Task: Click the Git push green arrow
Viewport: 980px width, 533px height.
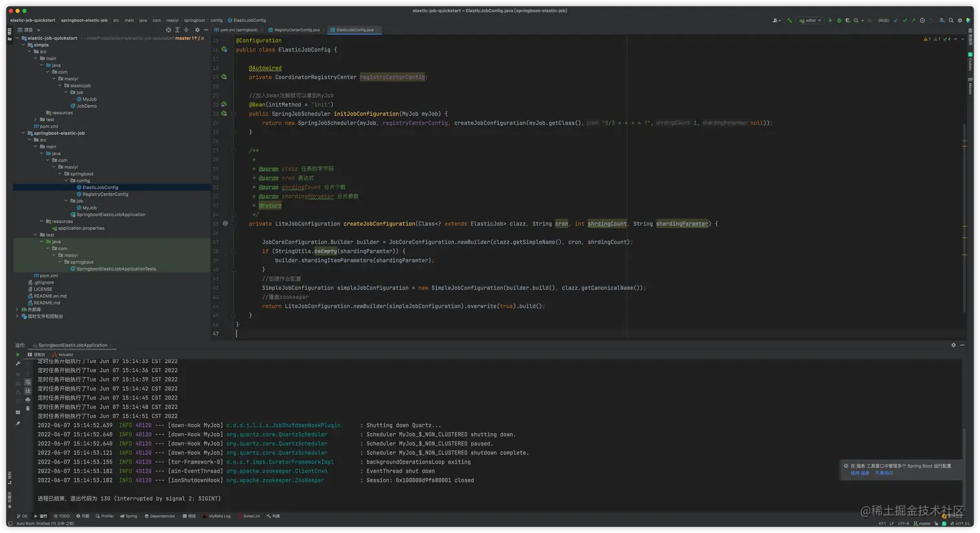Action: (x=913, y=20)
